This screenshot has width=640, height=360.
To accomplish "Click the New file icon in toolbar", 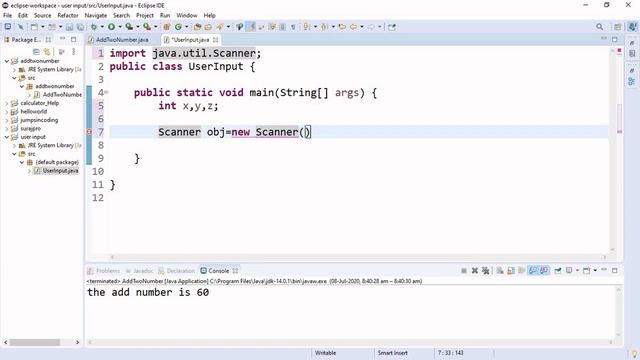I will (x=34, y=27).
